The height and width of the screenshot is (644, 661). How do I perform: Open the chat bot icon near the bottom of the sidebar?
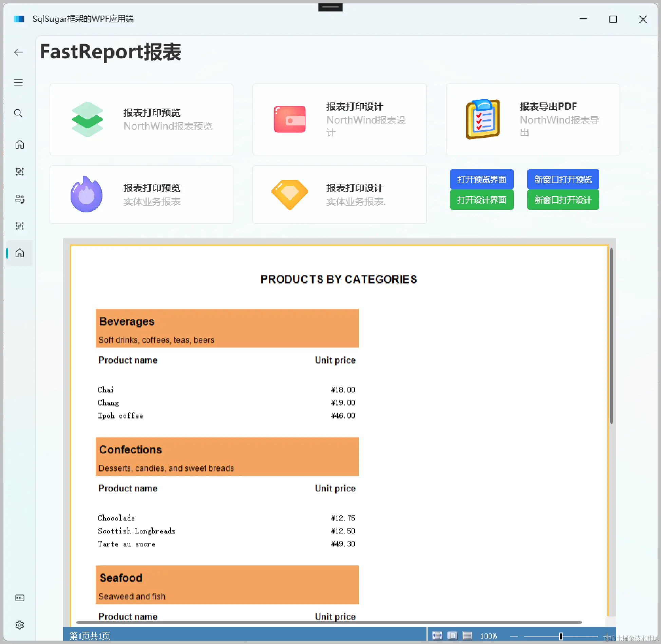(x=19, y=598)
